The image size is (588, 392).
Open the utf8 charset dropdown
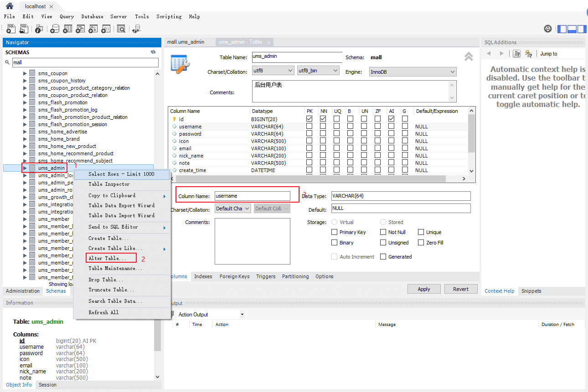[273, 71]
